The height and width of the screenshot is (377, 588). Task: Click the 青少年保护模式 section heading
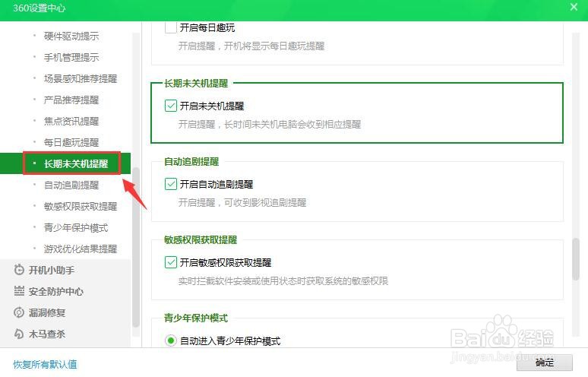pyautogui.click(x=196, y=318)
